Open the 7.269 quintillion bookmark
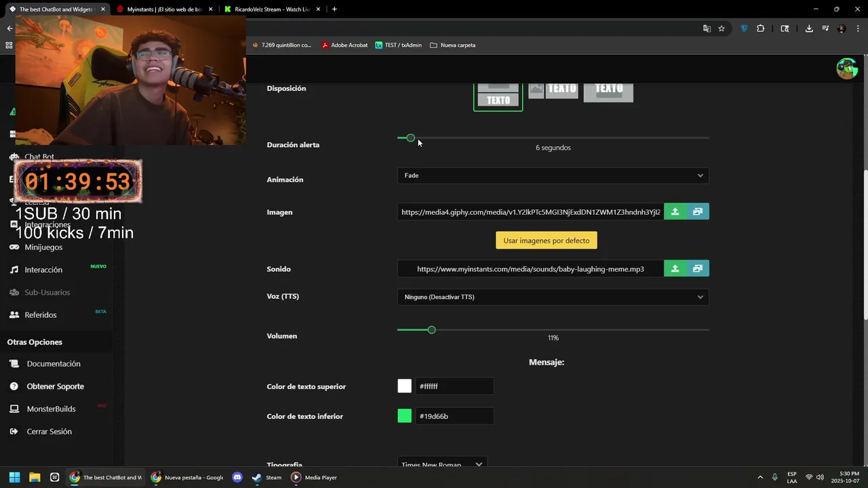 click(281, 45)
